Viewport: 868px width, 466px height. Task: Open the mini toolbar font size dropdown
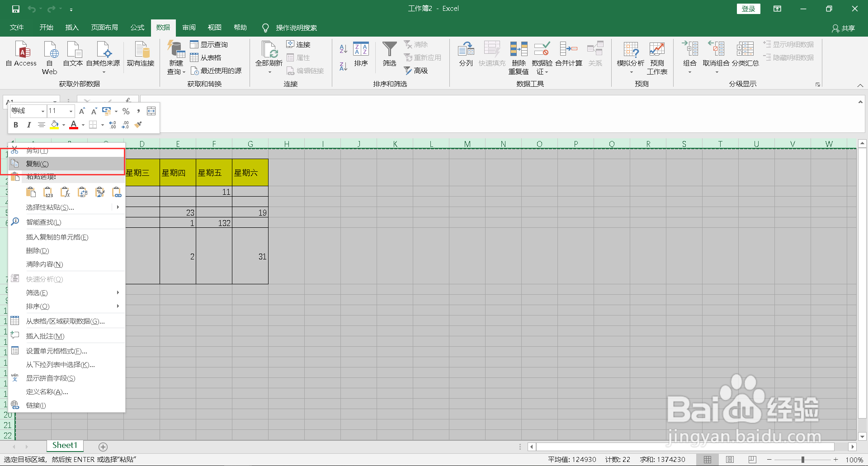[x=71, y=111]
